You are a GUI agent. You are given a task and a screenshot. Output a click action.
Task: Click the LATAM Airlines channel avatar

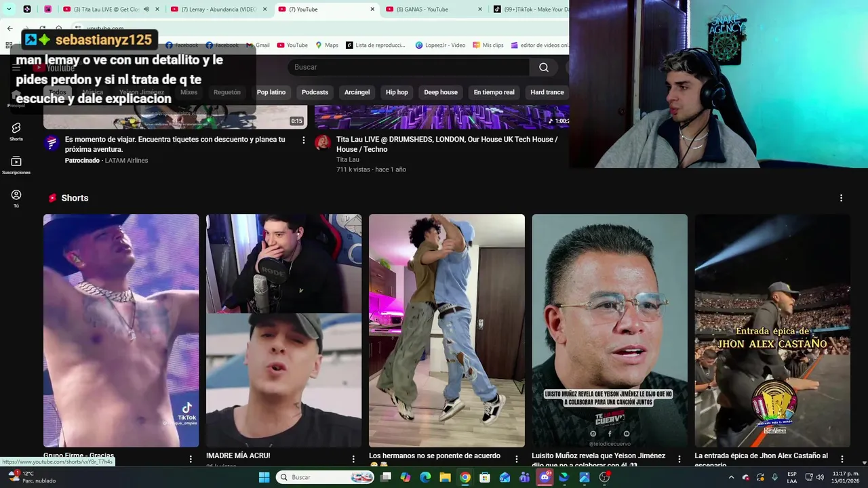(x=52, y=143)
